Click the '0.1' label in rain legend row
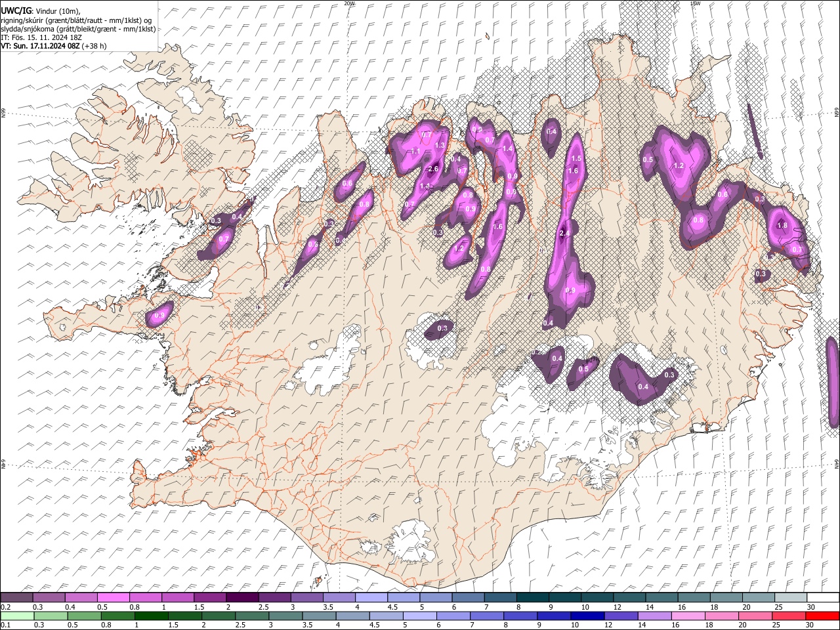840x630 pixels. [x=5, y=625]
